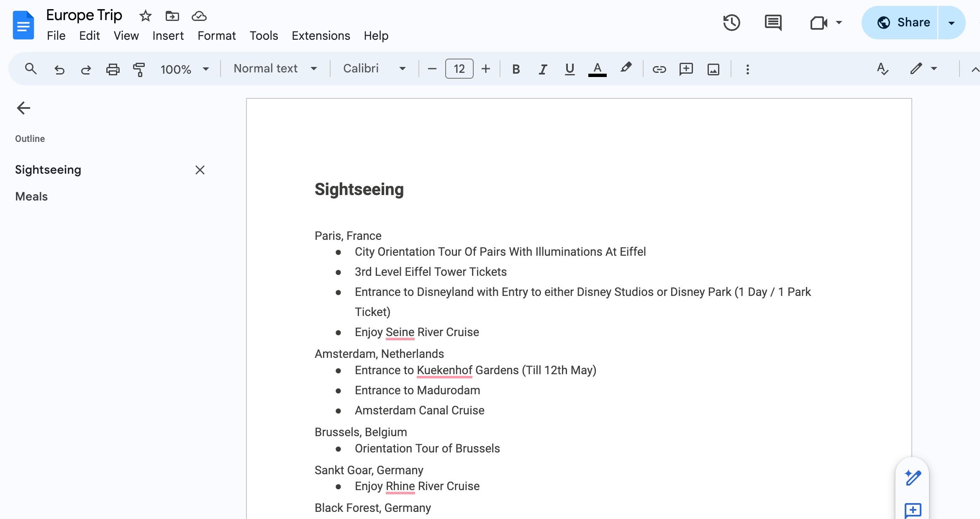Decrease the font size

point(432,69)
